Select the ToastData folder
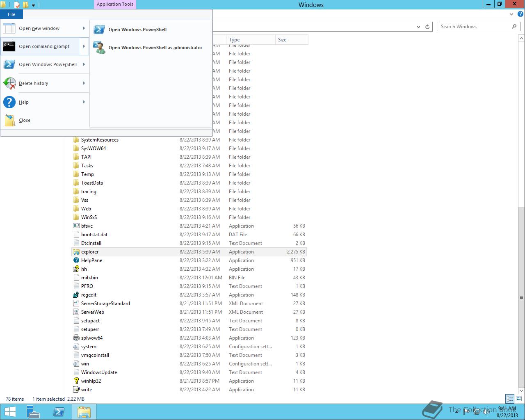525x420 pixels. 92,183
